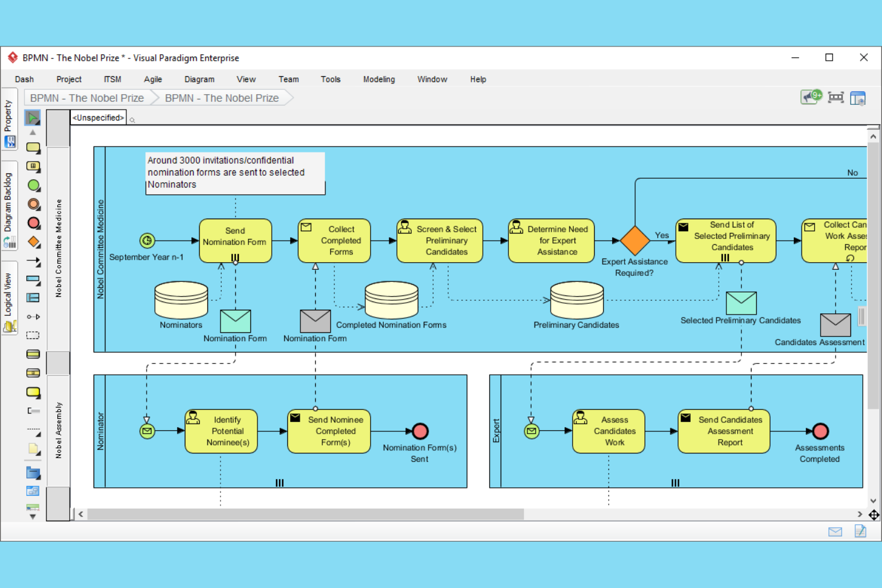
Task: Expand the Intermediate Event tool flyout arrow
Action: click(38, 209)
